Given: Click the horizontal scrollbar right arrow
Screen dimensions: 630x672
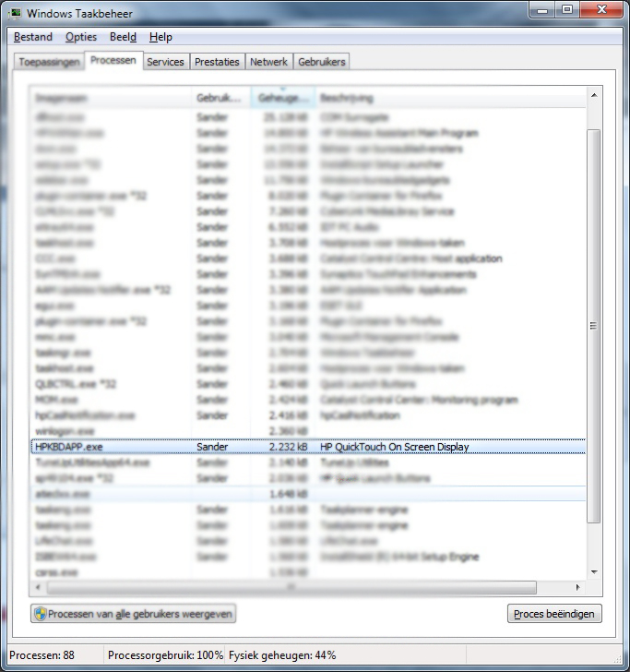Looking at the screenshot, I should (577, 587).
